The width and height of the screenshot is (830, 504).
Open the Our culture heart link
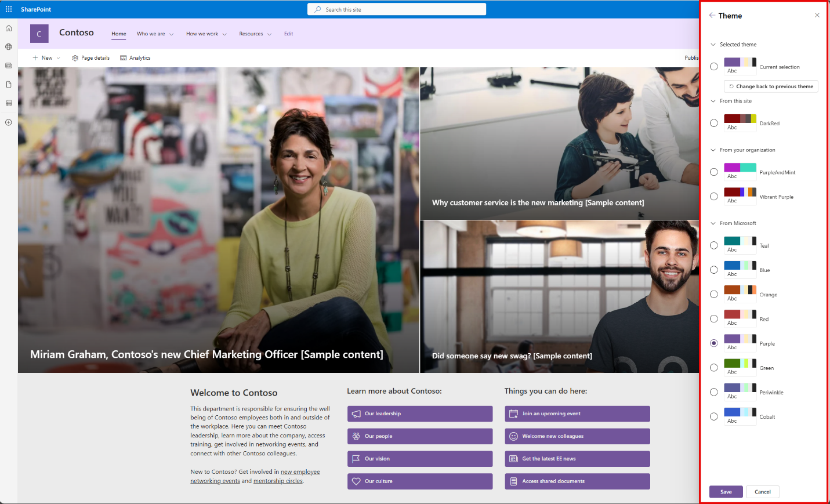[420, 481]
